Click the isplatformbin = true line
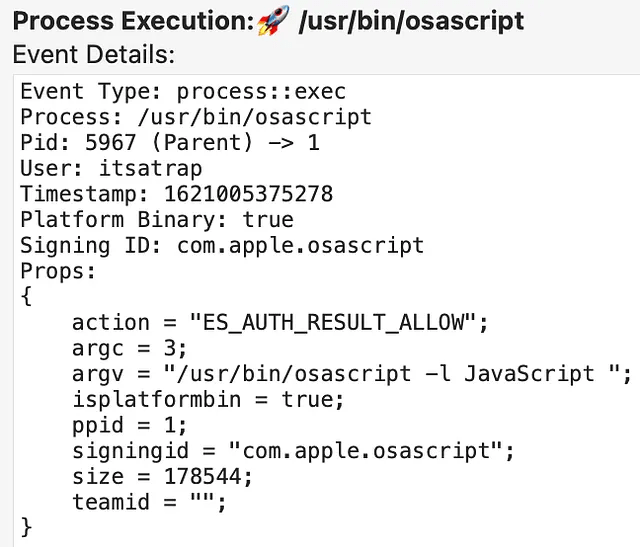Image resolution: width=640 pixels, height=547 pixels. [207, 399]
